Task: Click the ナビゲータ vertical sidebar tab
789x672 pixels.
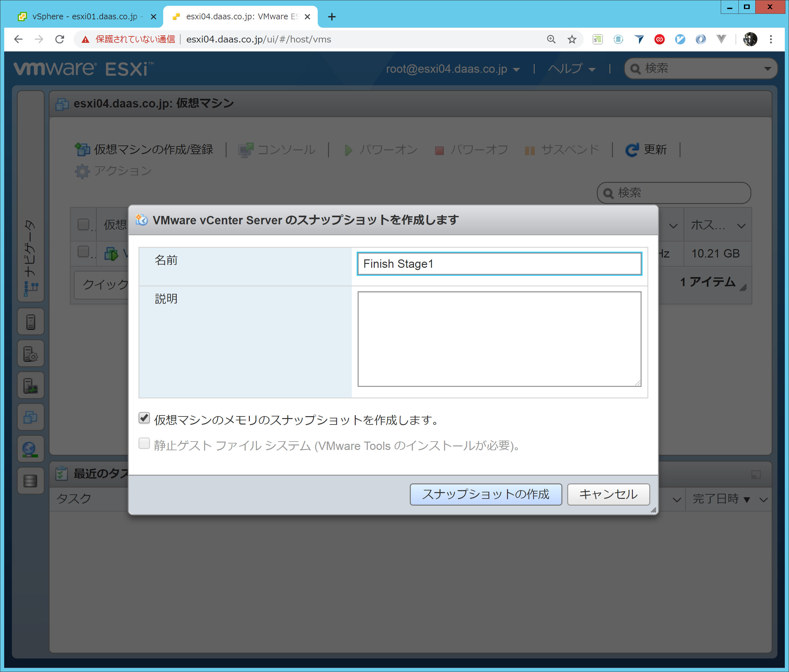Action: pyautogui.click(x=31, y=196)
